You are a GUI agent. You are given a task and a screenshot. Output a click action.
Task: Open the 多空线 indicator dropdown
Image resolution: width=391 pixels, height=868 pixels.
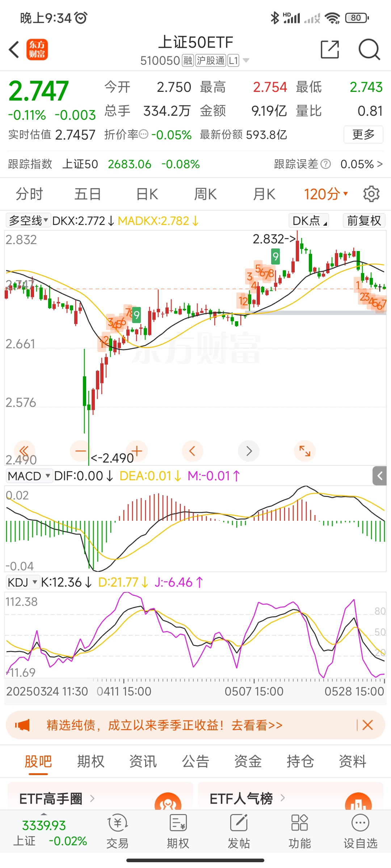coord(28,220)
